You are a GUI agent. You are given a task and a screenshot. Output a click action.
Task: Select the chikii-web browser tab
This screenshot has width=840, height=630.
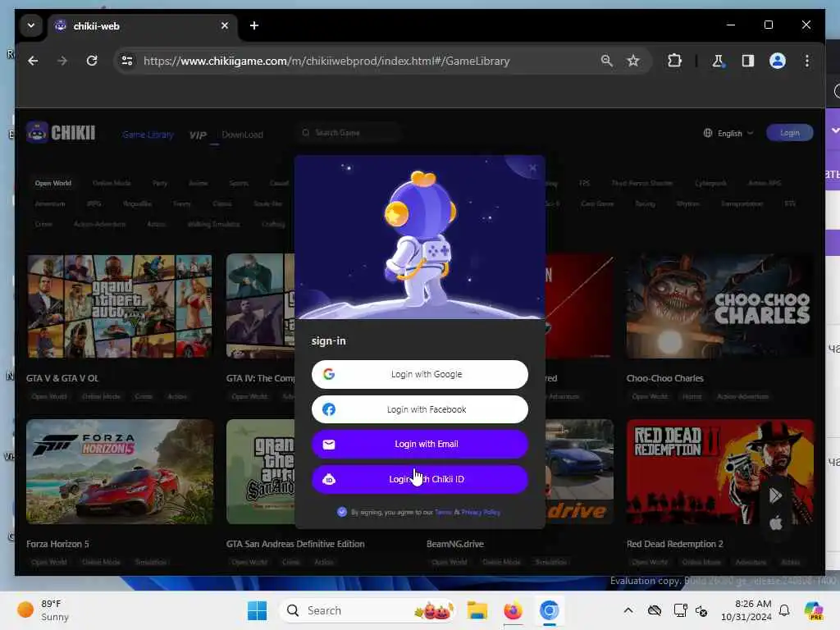[142, 25]
